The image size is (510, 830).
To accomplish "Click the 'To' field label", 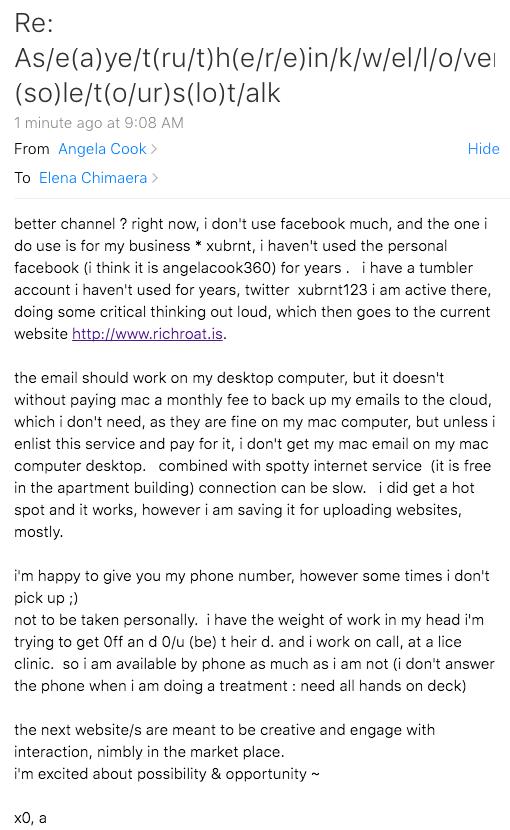I will click(x=22, y=177).
